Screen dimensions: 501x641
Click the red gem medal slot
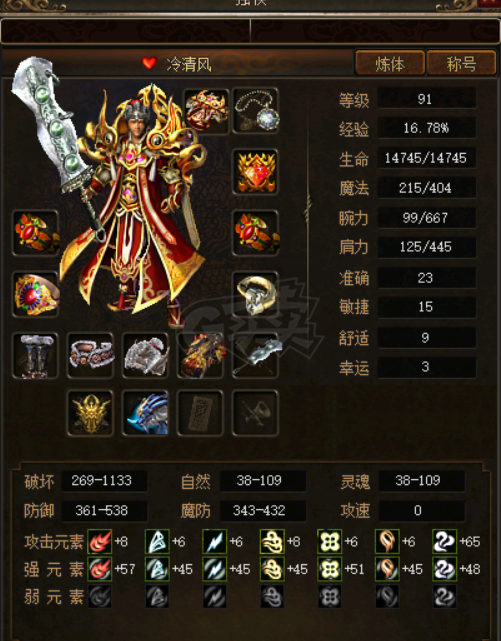pos(255,172)
